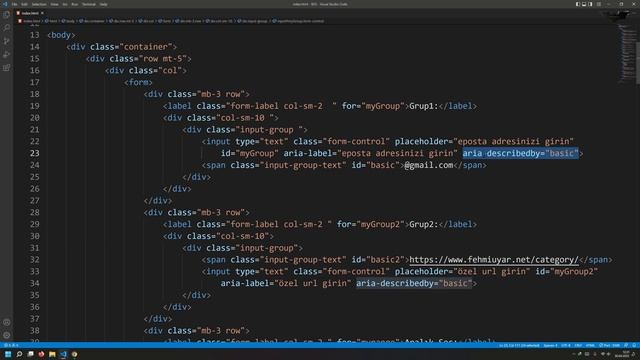Click @gmail.com text on line 24
The width and height of the screenshot is (640, 360).
coord(429,165)
